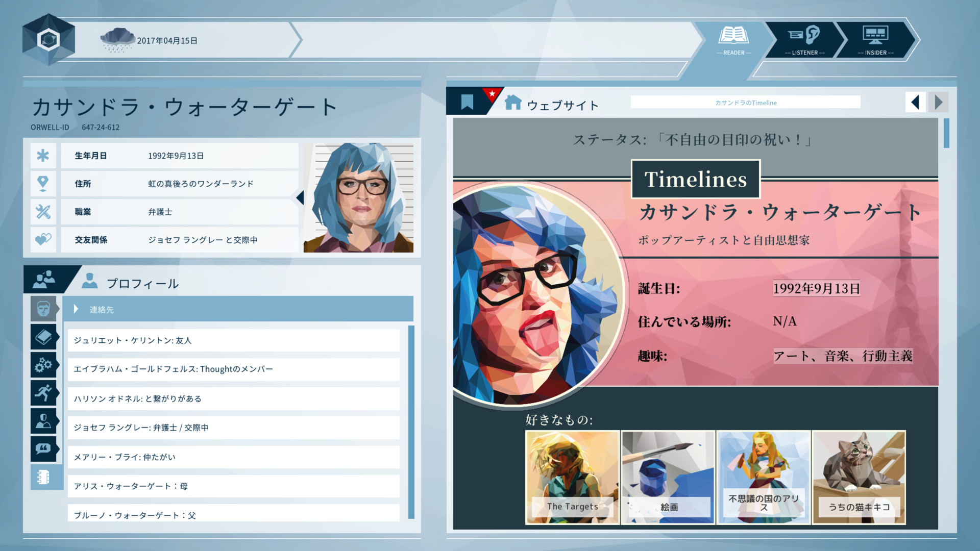Open the gears profile category
Image resolution: width=980 pixels, height=551 pixels.
[43, 365]
